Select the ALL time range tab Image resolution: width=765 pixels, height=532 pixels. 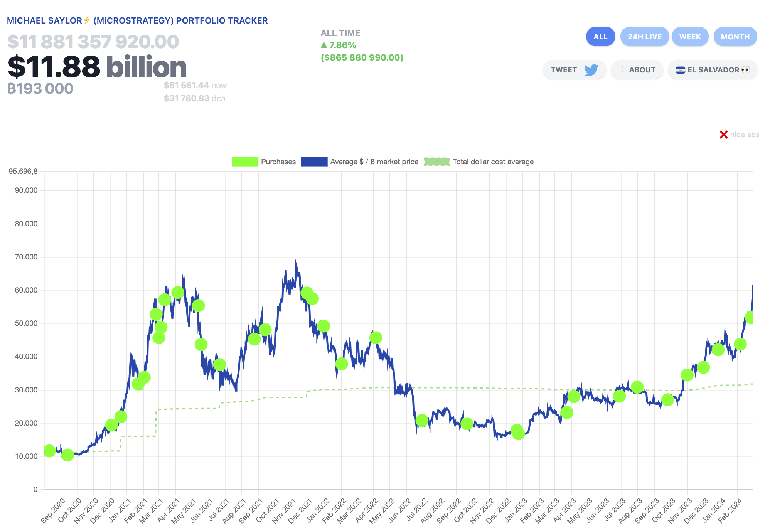[600, 37]
